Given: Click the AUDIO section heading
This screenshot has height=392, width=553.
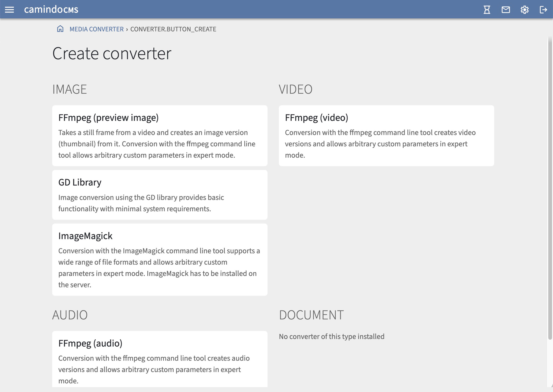Looking at the screenshot, I should [x=70, y=315].
